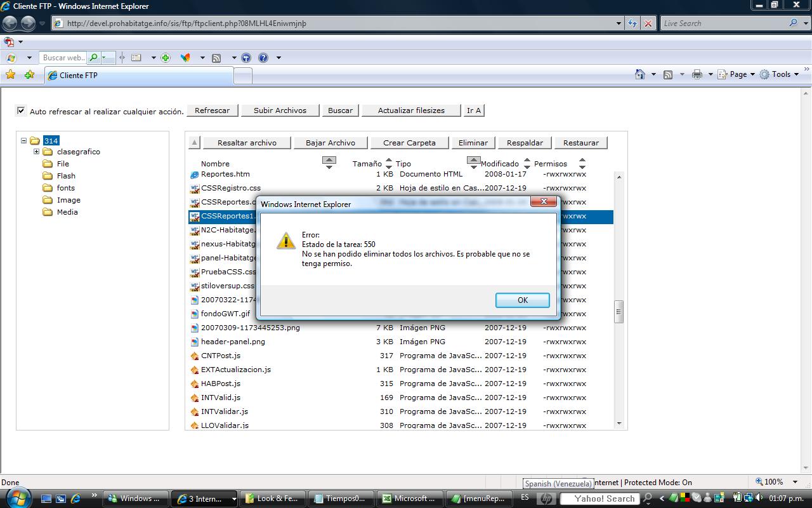Click the Windows Start orb
This screenshot has width=812, height=508.
pos(17,497)
